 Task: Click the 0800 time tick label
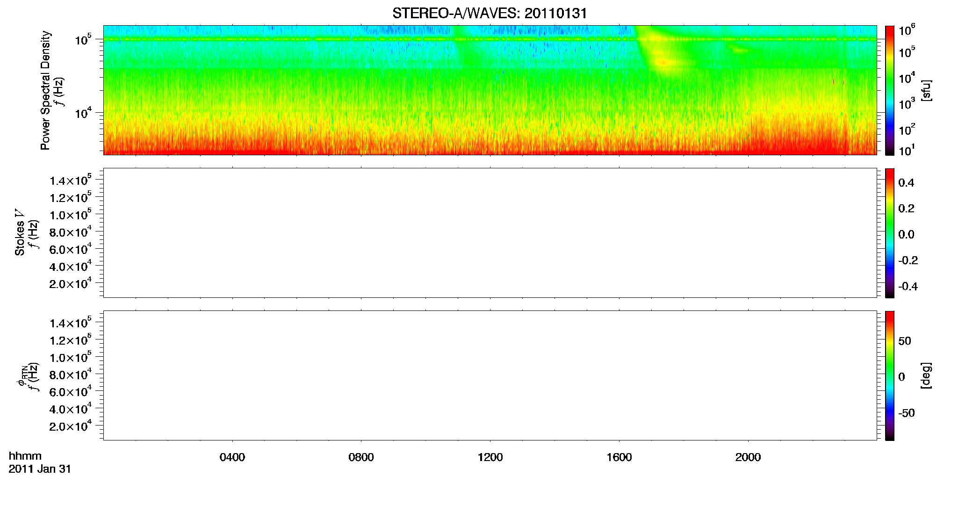[x=361, y=457]
